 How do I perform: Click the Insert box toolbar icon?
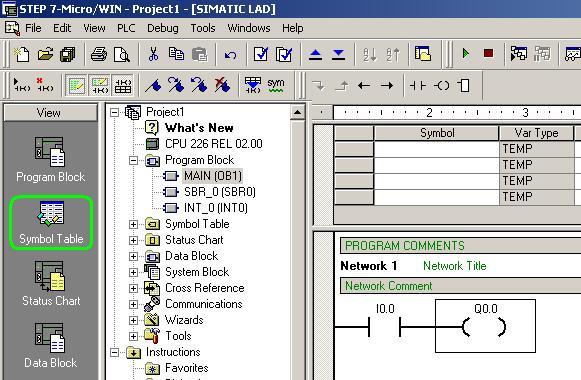click(x=464, y=86)
